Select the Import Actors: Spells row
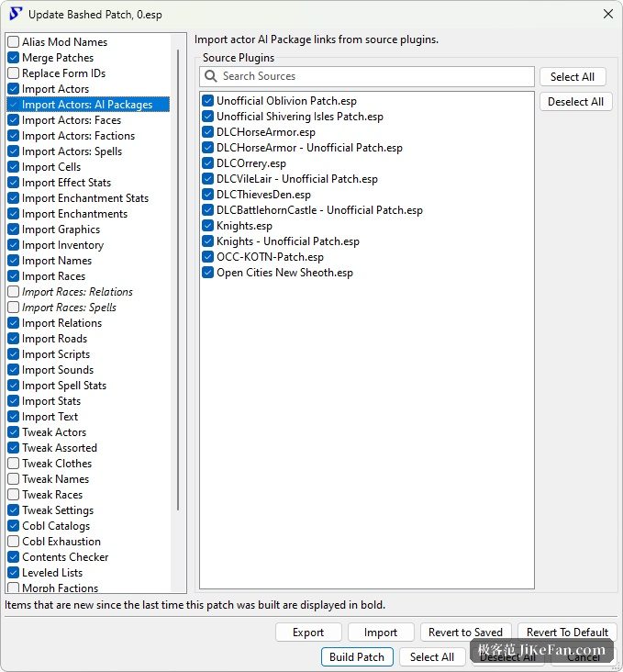Viewport: 623px width, 672px height. tap(88, 151)
